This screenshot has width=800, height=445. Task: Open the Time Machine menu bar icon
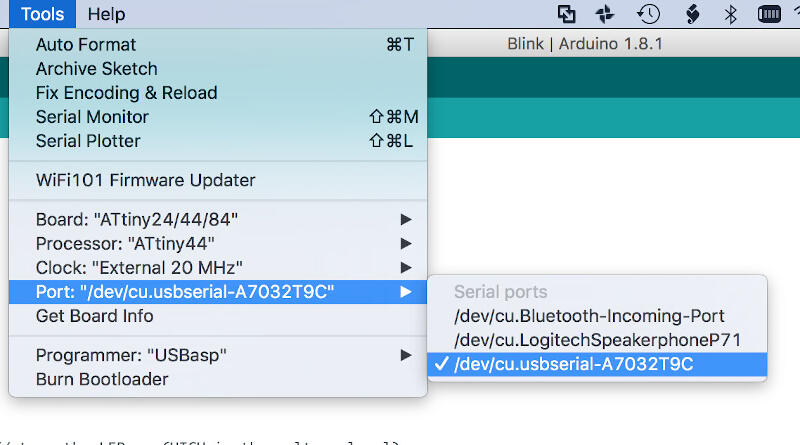(x=649, y=14)
